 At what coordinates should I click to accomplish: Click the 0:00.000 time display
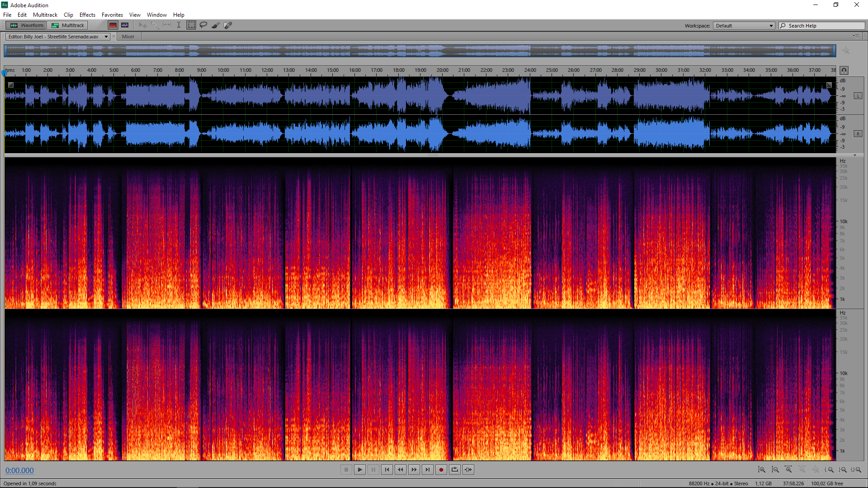pos(19,470)
